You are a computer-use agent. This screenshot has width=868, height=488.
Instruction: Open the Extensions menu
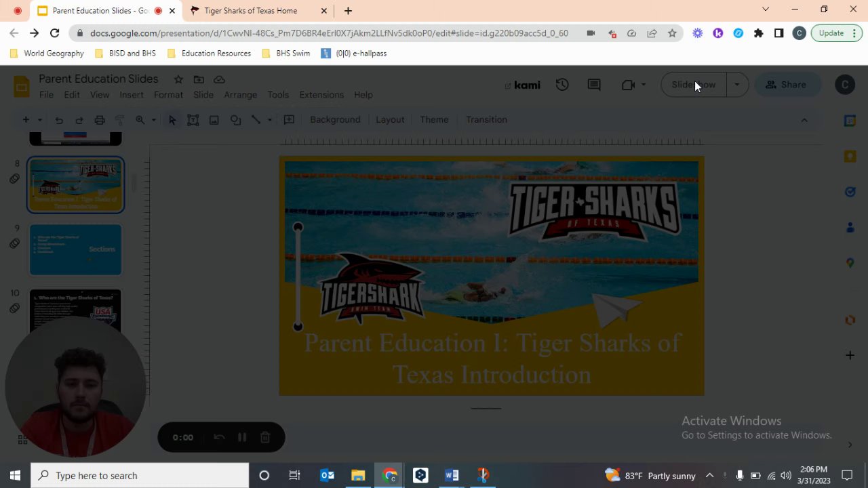[321, 95]
